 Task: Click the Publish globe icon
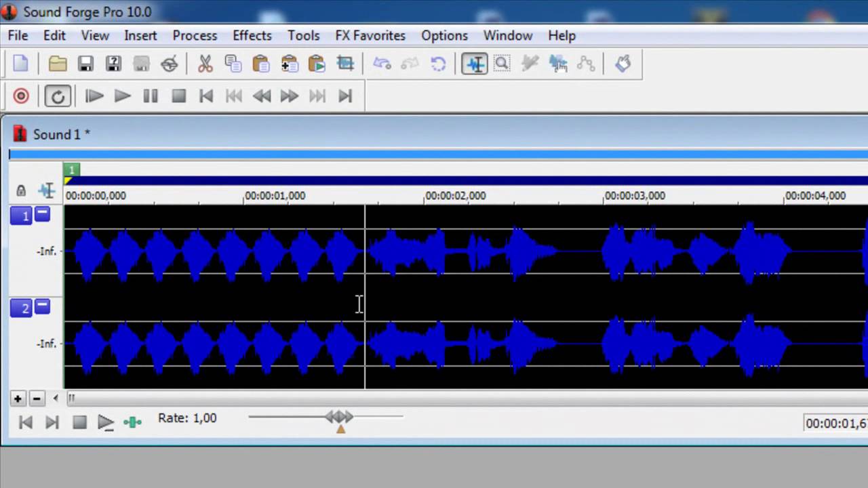coord(170,64)
